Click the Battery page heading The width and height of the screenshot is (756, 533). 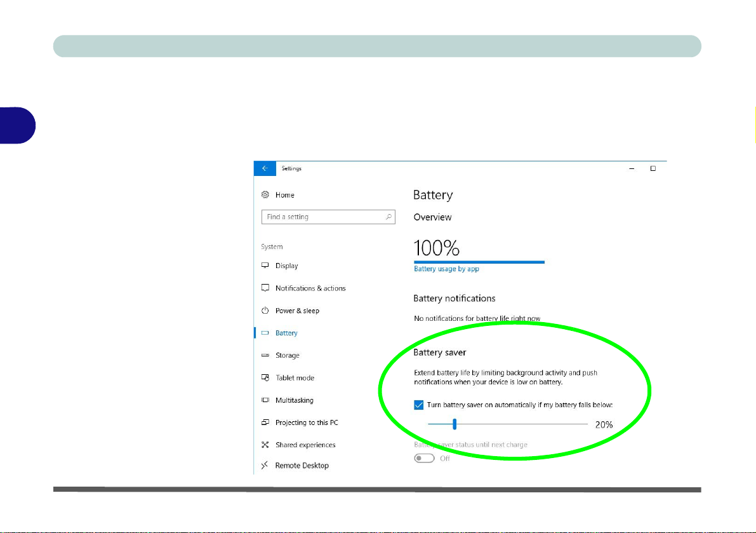click(433, 195)
